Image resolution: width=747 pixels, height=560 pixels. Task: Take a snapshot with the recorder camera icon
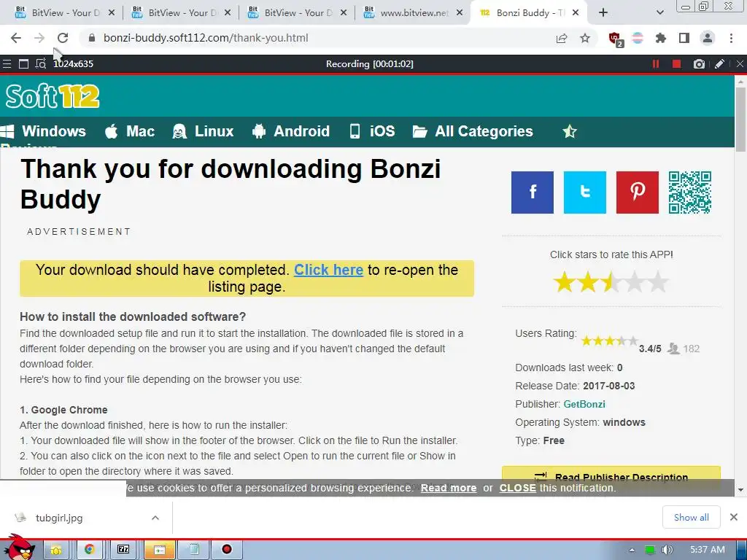click(698, 64)
